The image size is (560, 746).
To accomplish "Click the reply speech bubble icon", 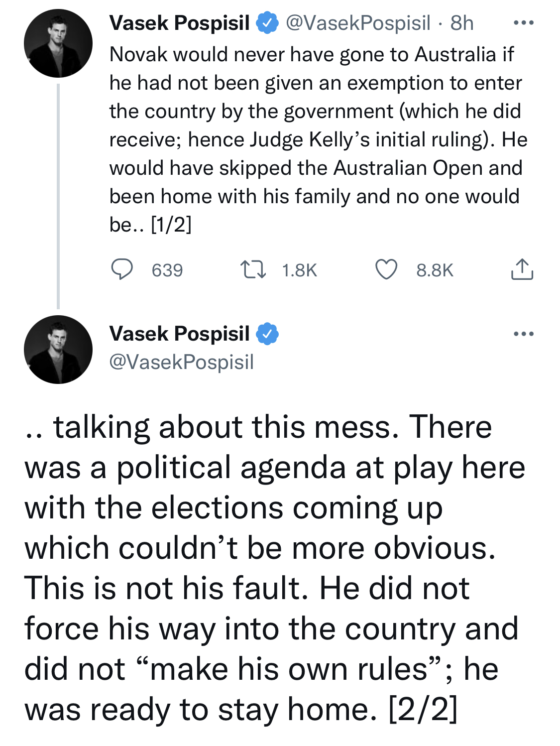I will 121,269.
